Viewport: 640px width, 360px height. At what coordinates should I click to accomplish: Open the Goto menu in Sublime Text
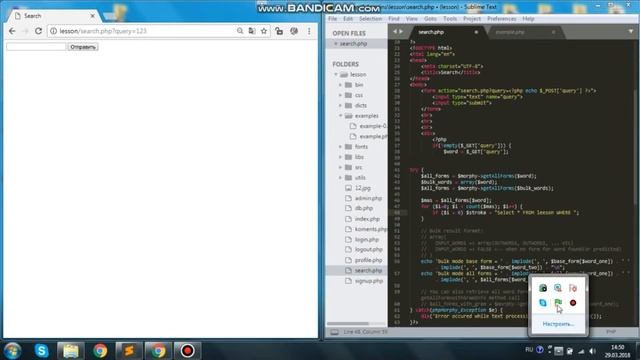click(430, 19)
